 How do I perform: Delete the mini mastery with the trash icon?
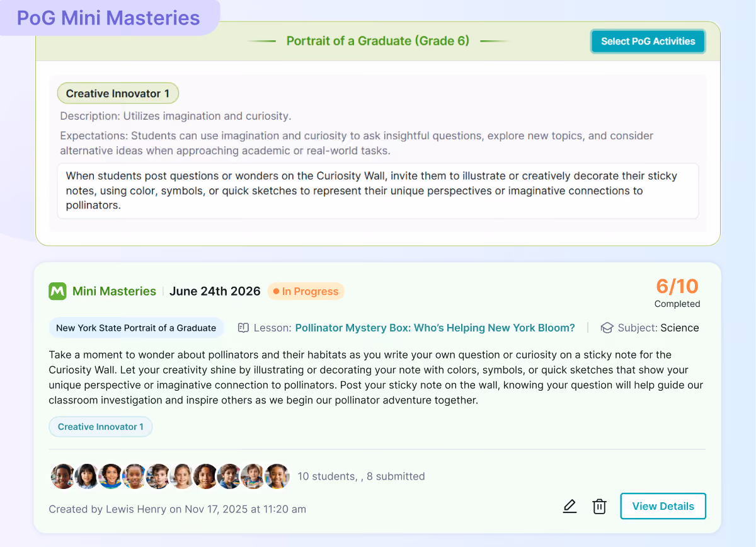[599, 506]
